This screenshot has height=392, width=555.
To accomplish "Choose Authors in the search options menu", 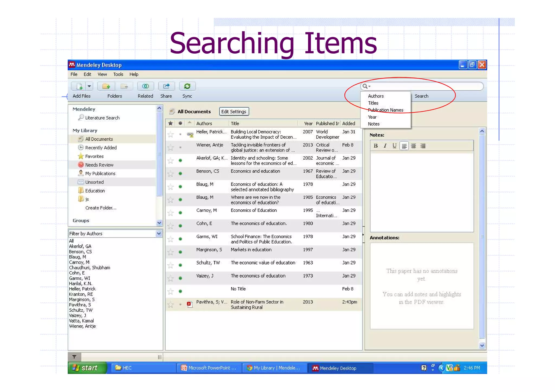I will (x=376, y=96).
